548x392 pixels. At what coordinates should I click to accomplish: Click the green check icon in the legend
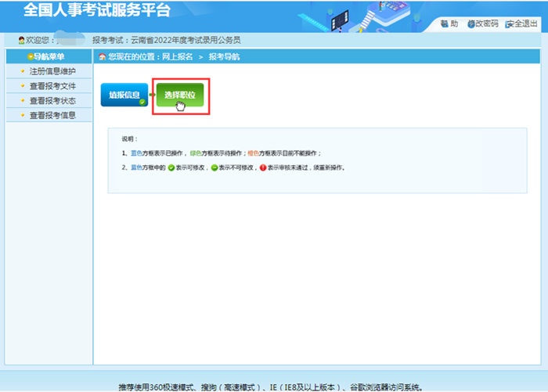[171, 167]
